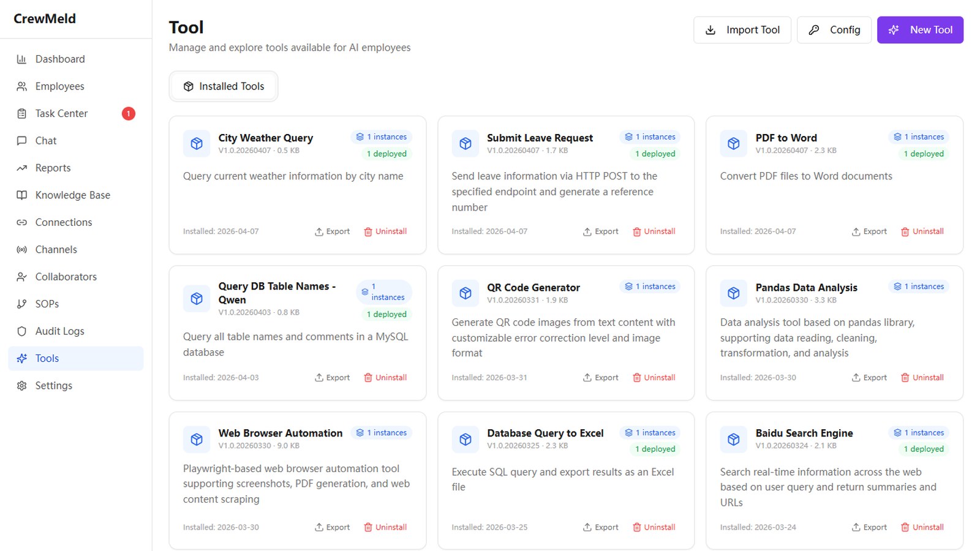The height and width of the screenshot is (551, 980).
Task: Open the Chat section
Action: click(x=76, y=141)
